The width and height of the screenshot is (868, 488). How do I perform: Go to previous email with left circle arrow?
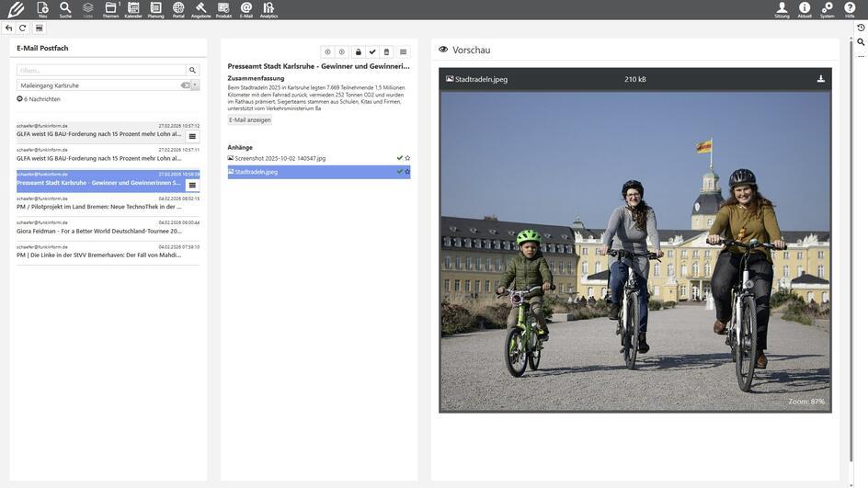pyautogui.click(x=327, y=52)
